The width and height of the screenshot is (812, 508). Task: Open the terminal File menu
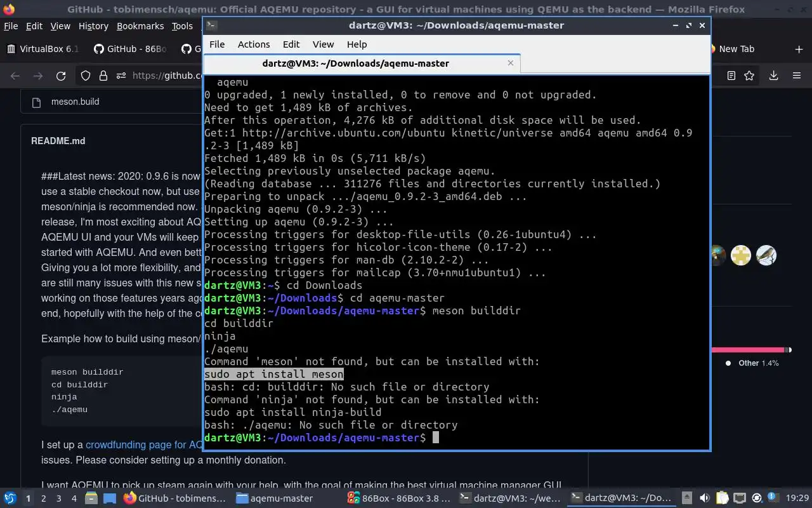click(x=217, y=44)
